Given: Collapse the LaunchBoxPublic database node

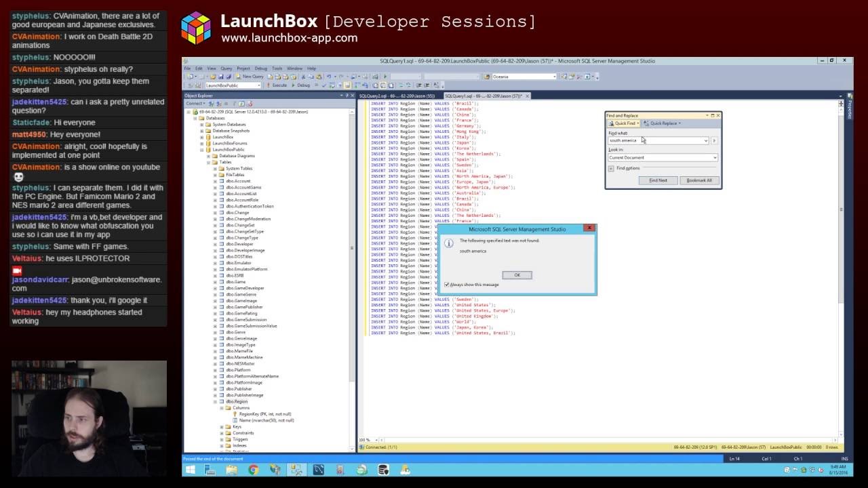Looking at the screenshot, I should (201, 150).
